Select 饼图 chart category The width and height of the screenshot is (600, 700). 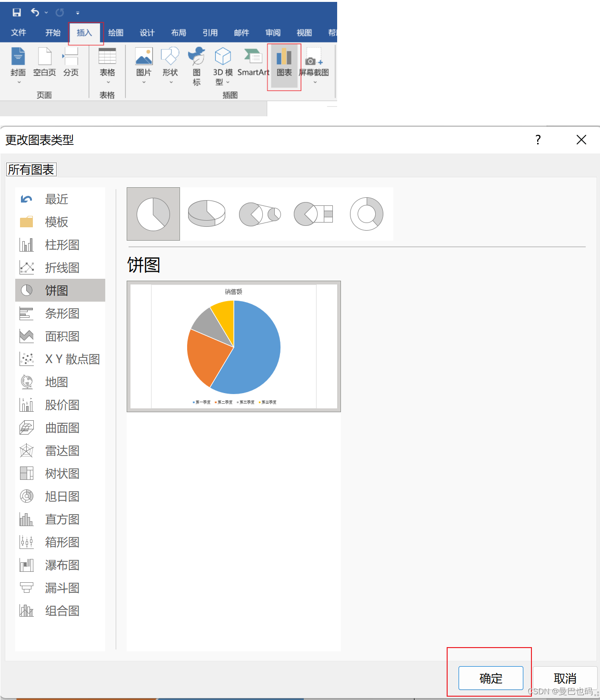60,290
